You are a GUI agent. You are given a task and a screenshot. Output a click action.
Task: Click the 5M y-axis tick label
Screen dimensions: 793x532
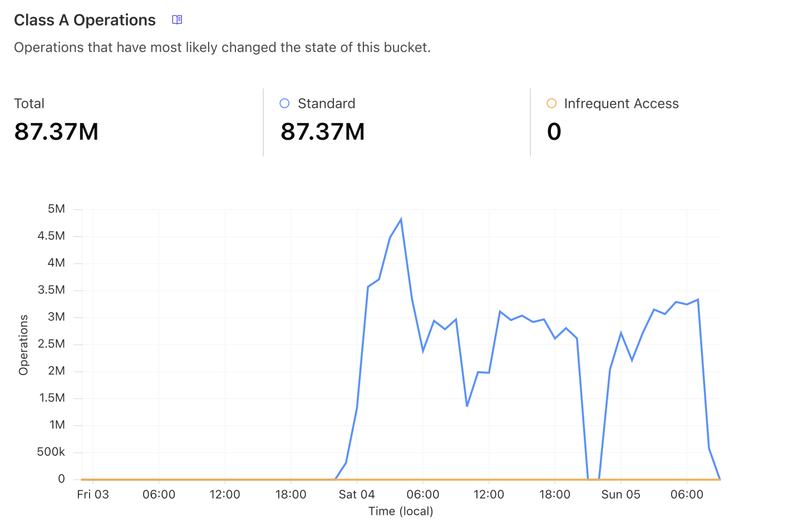[x=56, y=209]
